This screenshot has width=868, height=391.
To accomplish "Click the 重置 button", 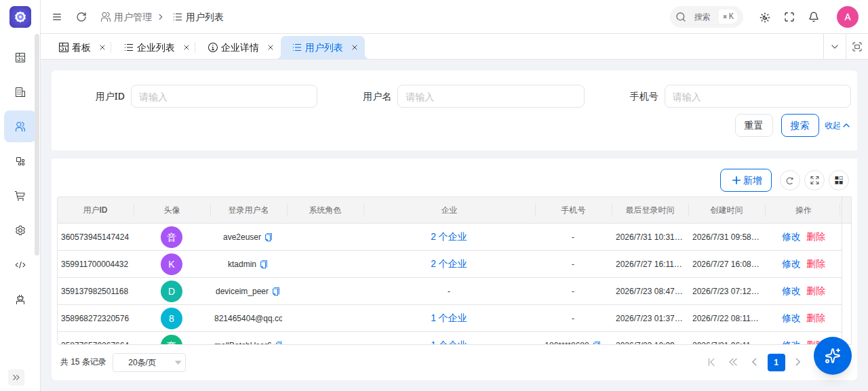I will [754, 125].
